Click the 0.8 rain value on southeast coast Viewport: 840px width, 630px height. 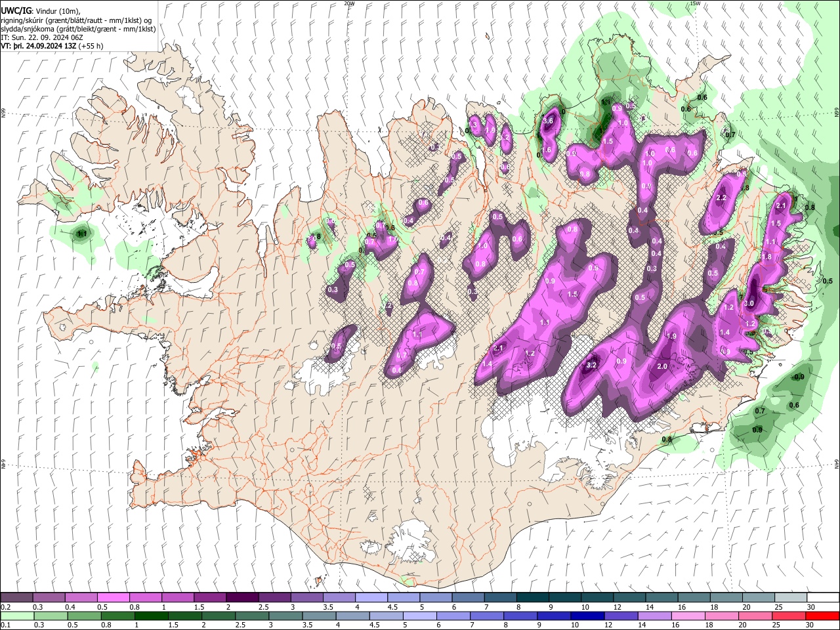[667, 440]
